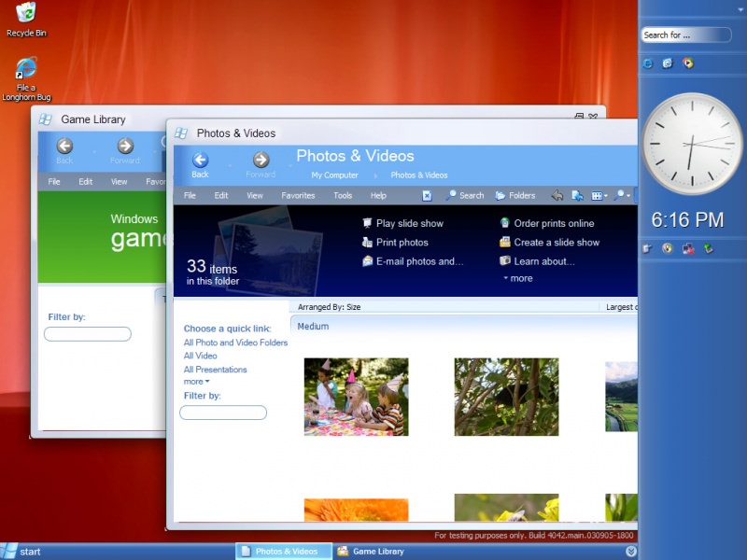Click Order prints online
The height and width of the screenshot is (560, 747).
click(547, 223)
